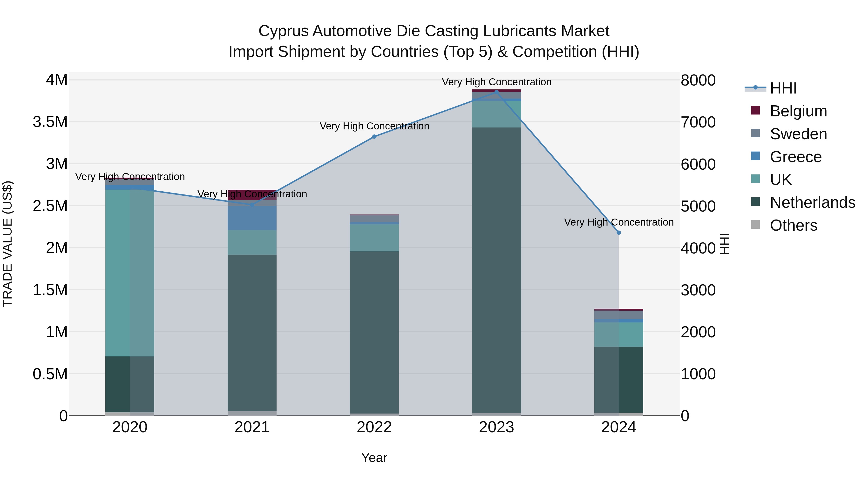Click the 8000 tick on HHI axis

[698, 80]
